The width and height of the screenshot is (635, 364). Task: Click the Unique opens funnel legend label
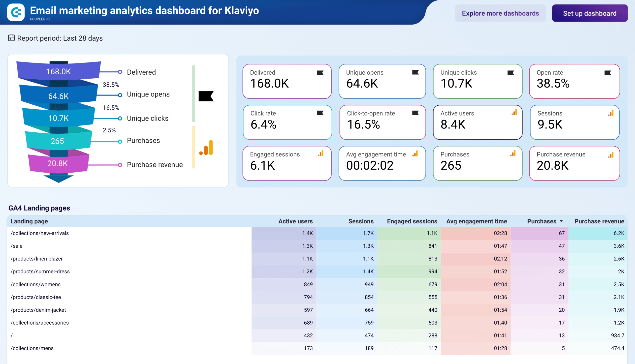[148, 94]
